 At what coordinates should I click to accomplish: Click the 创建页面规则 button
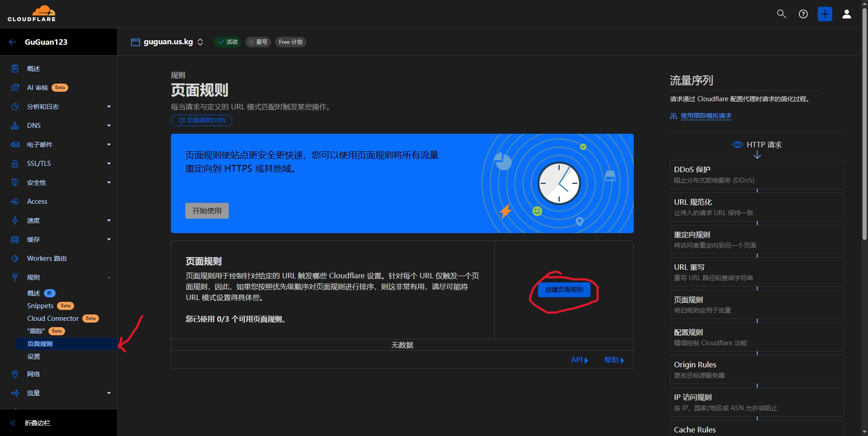click(564, 290)
